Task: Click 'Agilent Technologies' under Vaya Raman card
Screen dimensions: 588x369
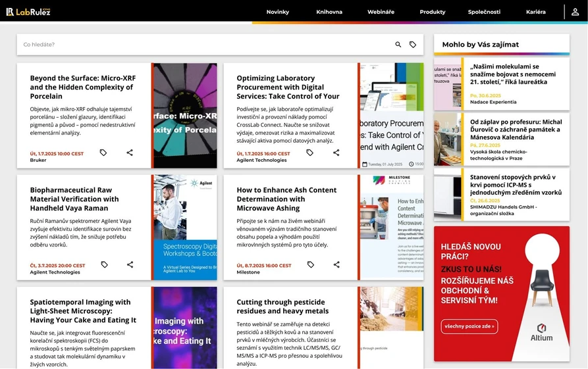Action: pyautogui.click(x=55, y=272)
